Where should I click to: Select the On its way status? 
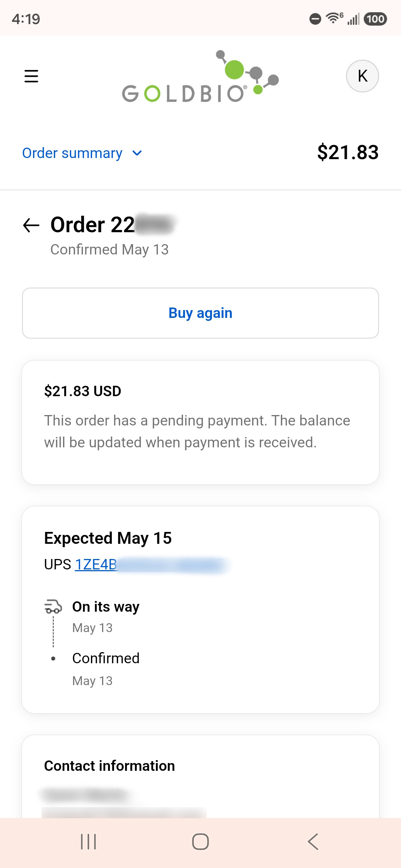106,607
